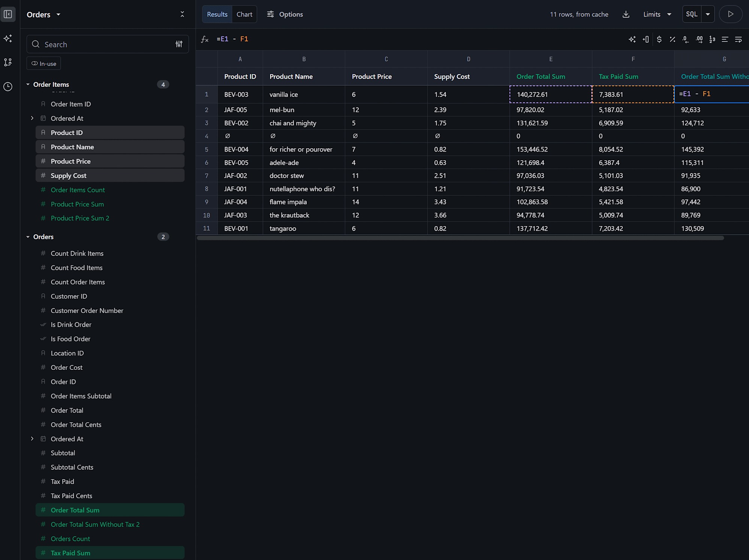The image size is (749, 560).
Task: Open text alignment icon
Action: 725,39
